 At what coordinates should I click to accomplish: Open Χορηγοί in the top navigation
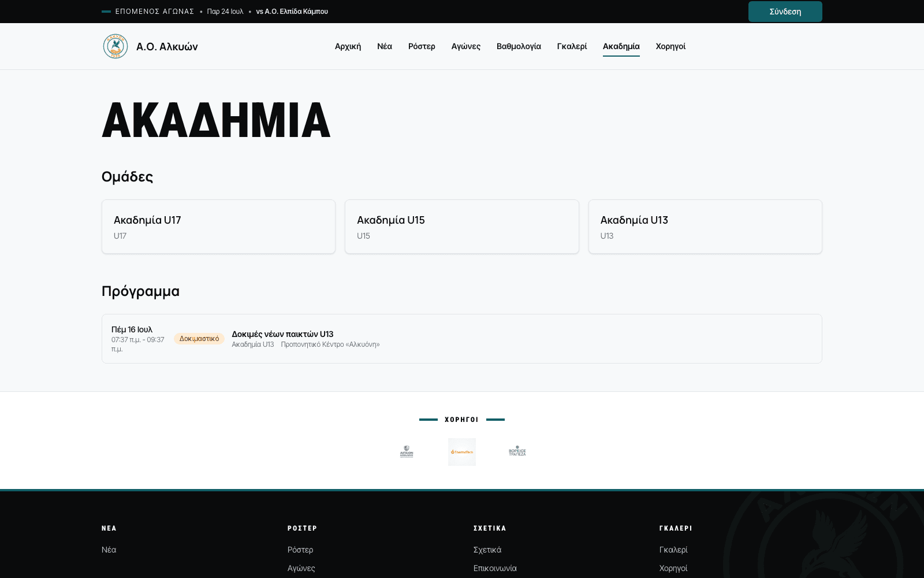[670, 46]
